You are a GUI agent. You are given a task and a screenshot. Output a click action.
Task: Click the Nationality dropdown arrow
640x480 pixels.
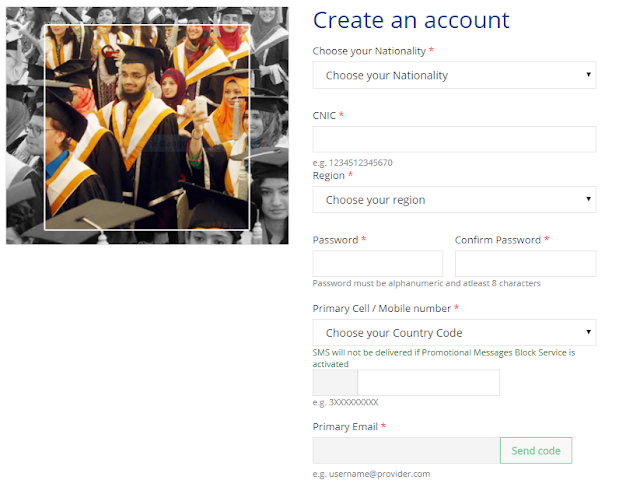tap(588, 75)
